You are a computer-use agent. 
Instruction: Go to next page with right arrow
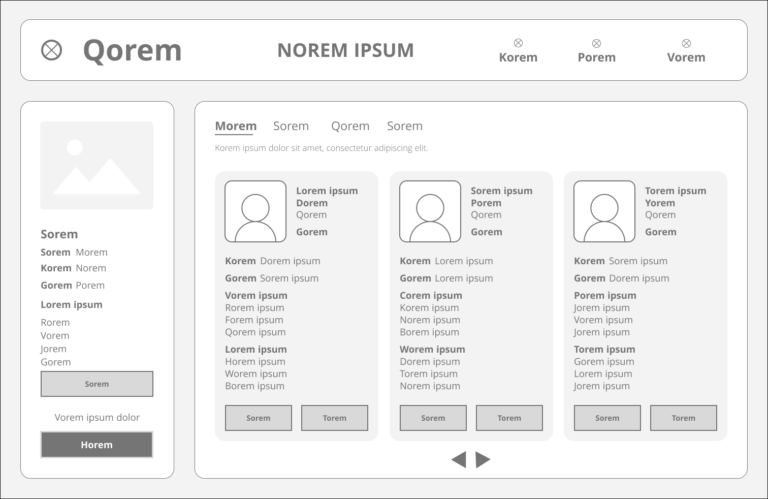482,459
